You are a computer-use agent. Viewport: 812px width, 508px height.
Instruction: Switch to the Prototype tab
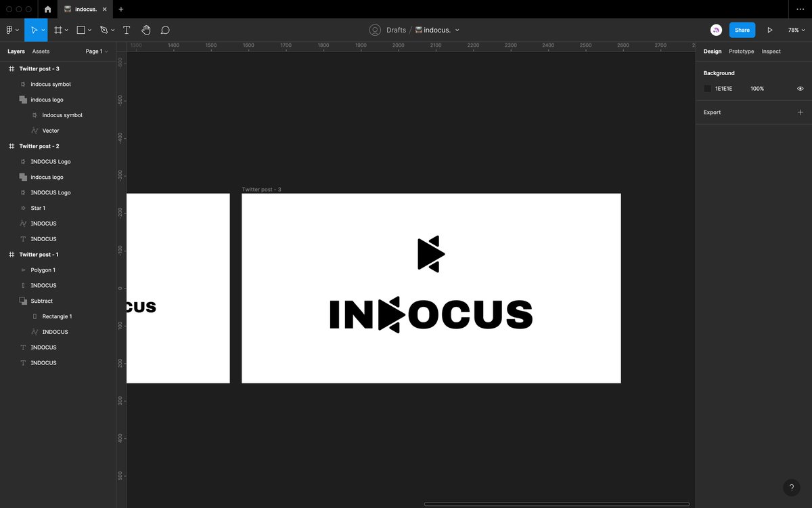click(x=741, y=51)
